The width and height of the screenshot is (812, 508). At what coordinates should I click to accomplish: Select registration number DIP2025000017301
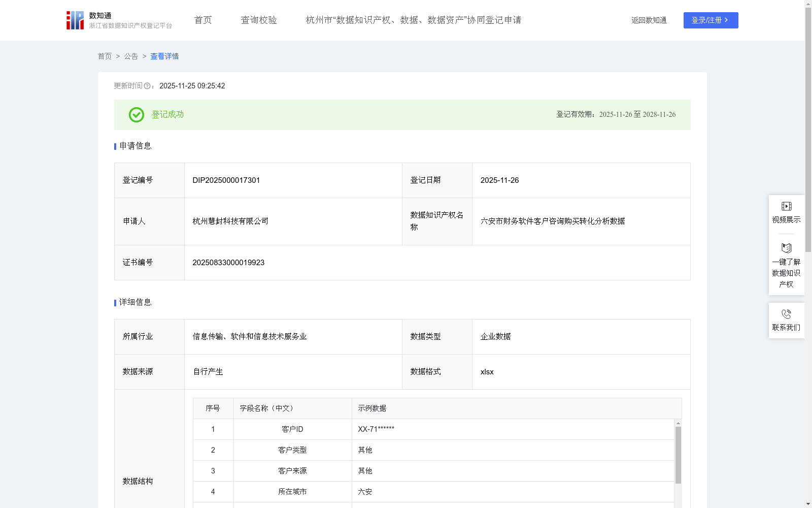pyautogui.click(x=226, y=180)
